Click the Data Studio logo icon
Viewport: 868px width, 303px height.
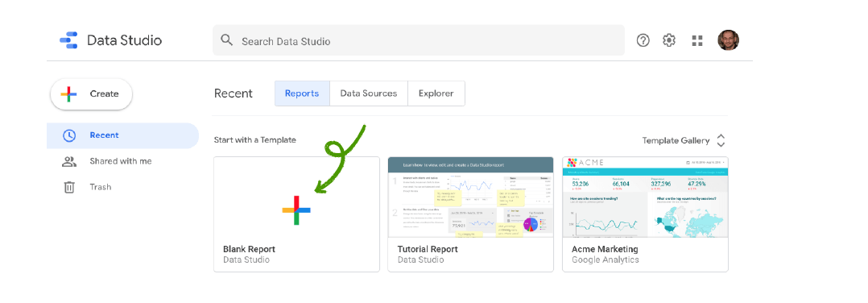pos(69,40)
